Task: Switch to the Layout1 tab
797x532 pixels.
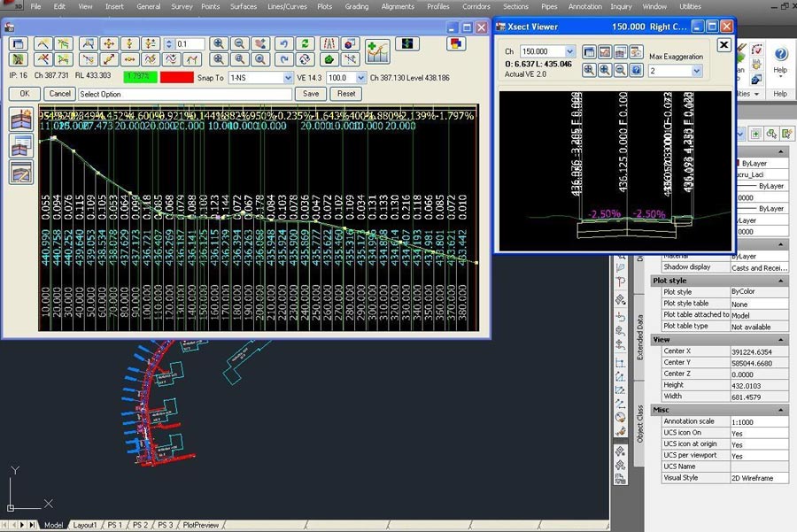Action: (x=85, y=525)
